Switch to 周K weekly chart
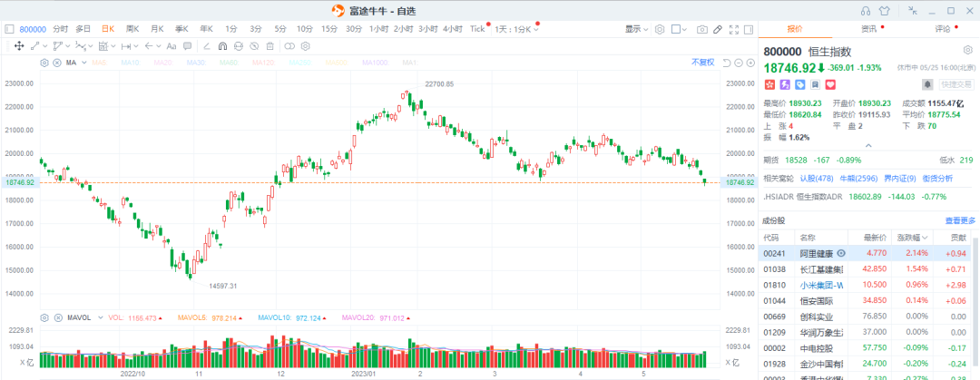980x380 pixels. point(132,29)
